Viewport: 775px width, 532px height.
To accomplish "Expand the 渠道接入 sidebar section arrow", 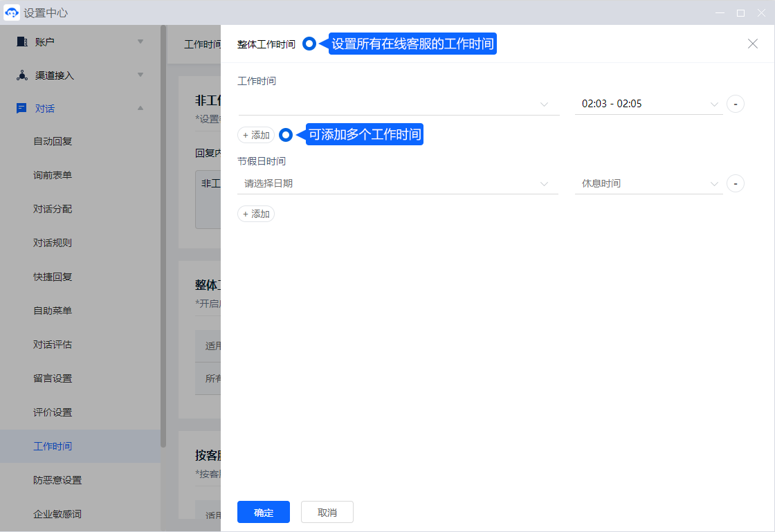I will [140, 75].
